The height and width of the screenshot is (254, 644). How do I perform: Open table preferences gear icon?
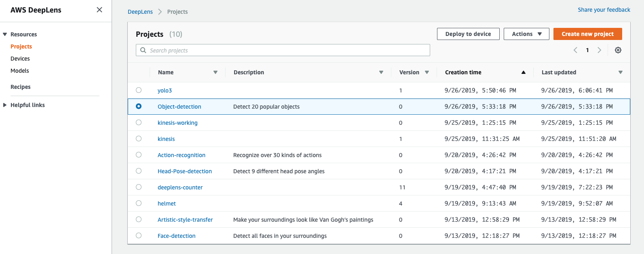click(618, 50)
